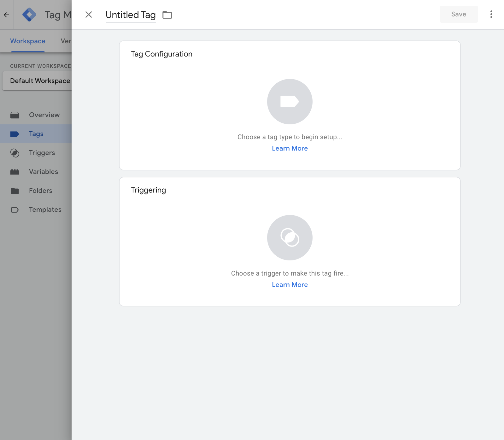Image resolution: width=504 pixels, height=440 pixels.
Task: Click the tag type placeholder icon
Action: [x=290, y=102]
